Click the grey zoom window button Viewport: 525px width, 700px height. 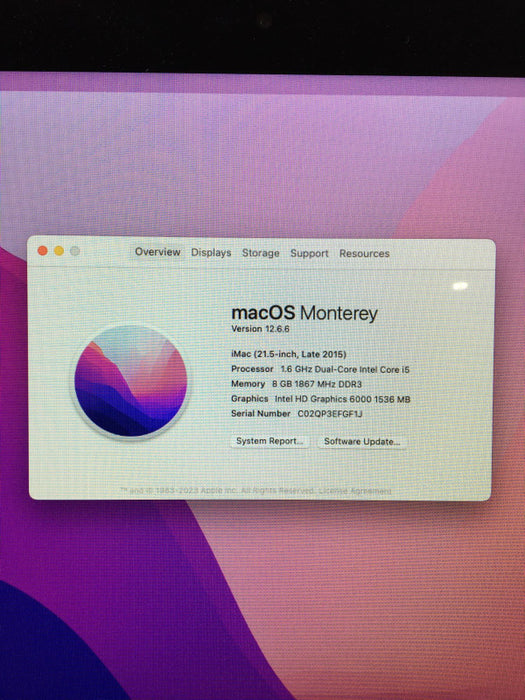[75, 251]
